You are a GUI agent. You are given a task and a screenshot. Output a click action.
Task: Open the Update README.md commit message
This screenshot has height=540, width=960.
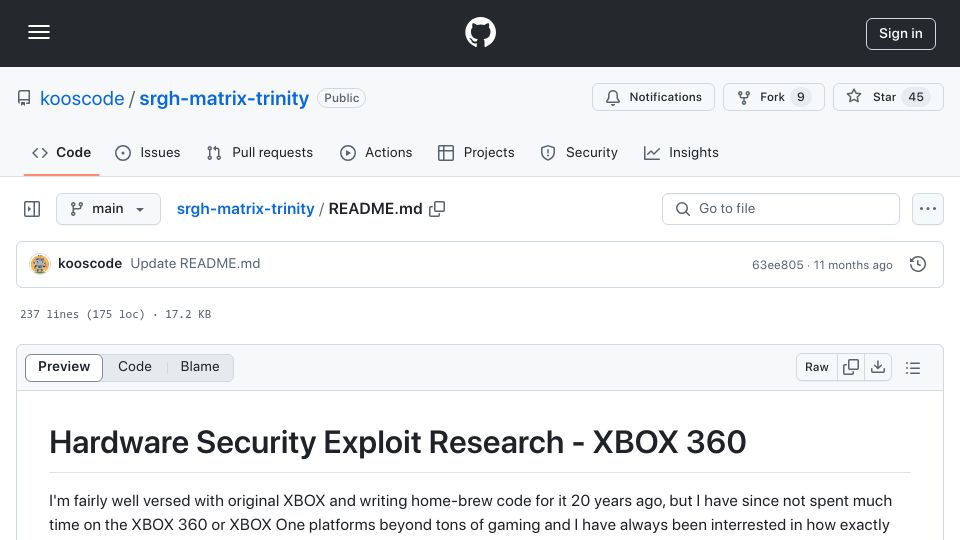[x=195, y=263]
